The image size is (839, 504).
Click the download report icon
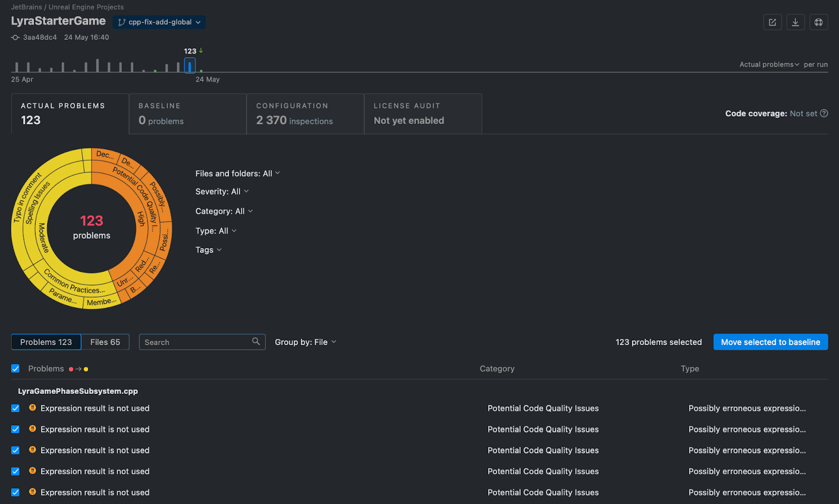point(795,22)
